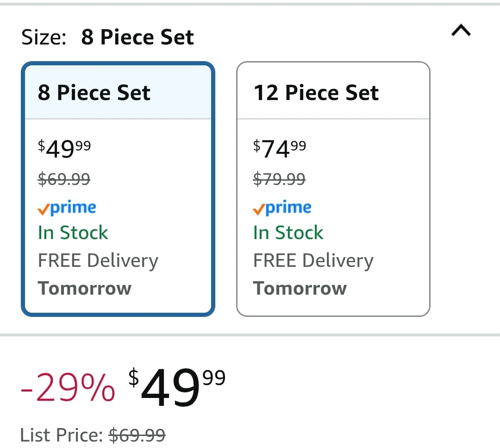Click the prime logo in 8 Piece card

[x=67, y=208]
